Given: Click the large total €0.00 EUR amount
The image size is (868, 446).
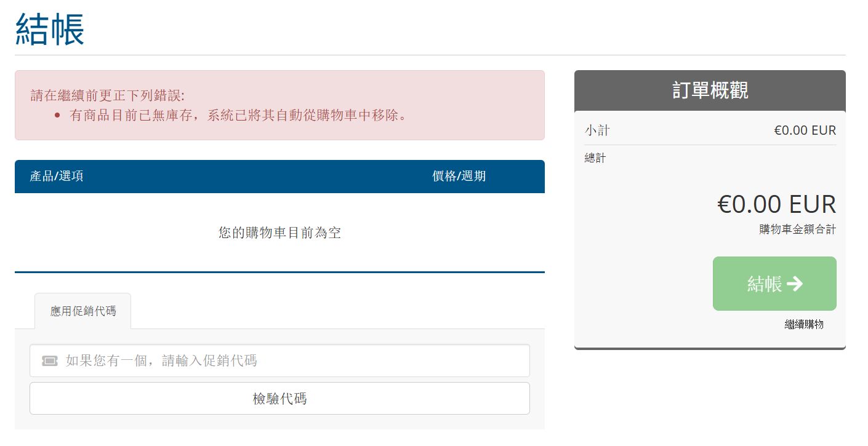Looking at the screenshot, I should tap(776, 204).
